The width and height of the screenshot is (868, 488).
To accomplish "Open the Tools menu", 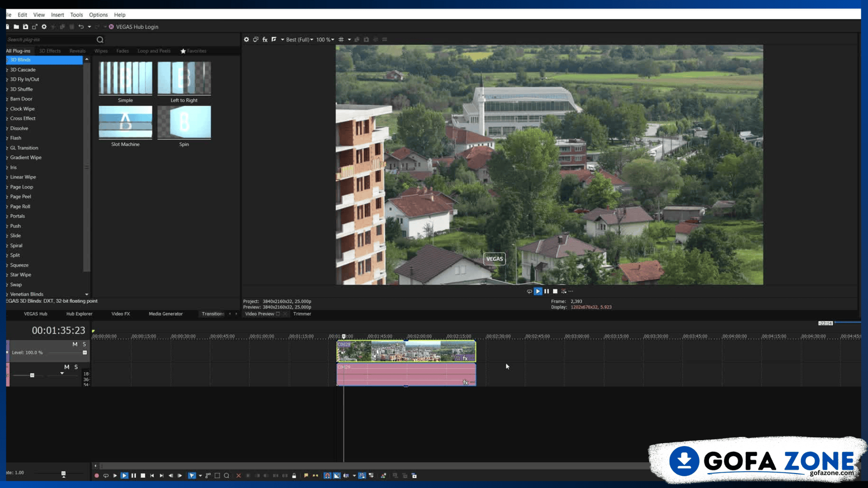I will [76, 15].
